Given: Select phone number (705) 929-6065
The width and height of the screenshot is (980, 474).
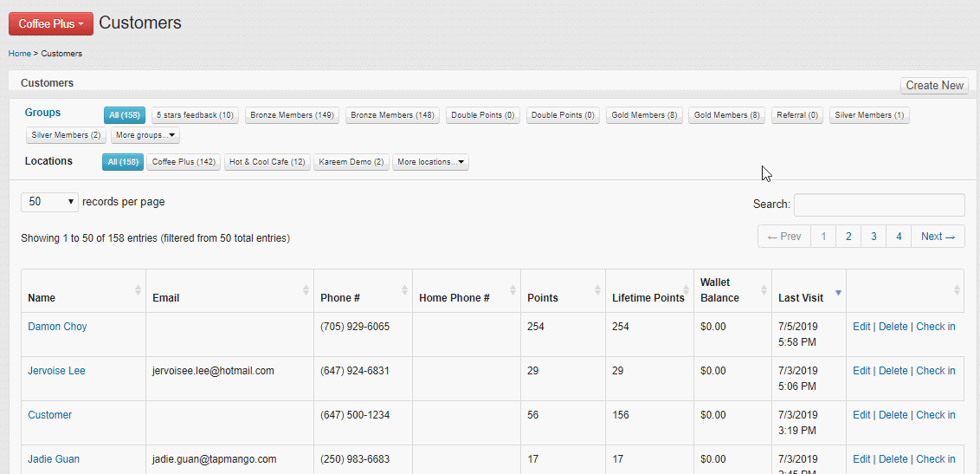Looking at the screenshot, I should coord(355,327).
